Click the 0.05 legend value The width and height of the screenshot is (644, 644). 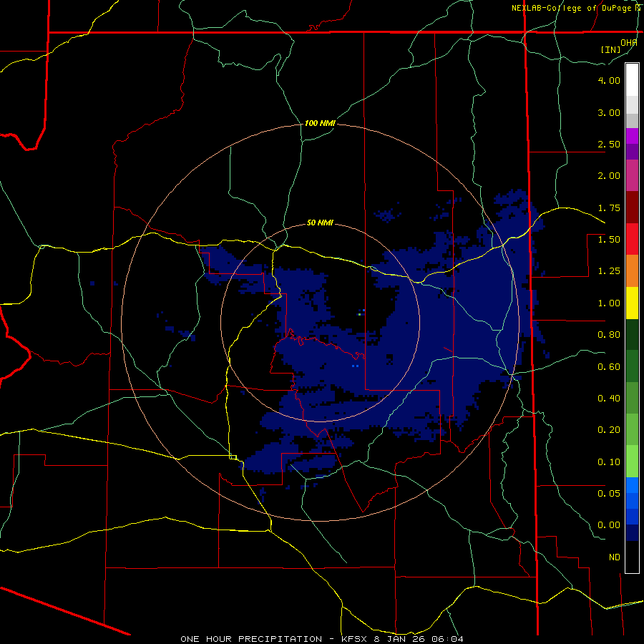[x=609, y=493]
